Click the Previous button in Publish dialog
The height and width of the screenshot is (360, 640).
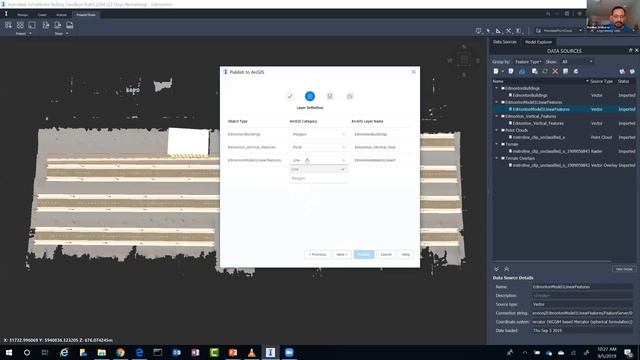pos(317,254)
